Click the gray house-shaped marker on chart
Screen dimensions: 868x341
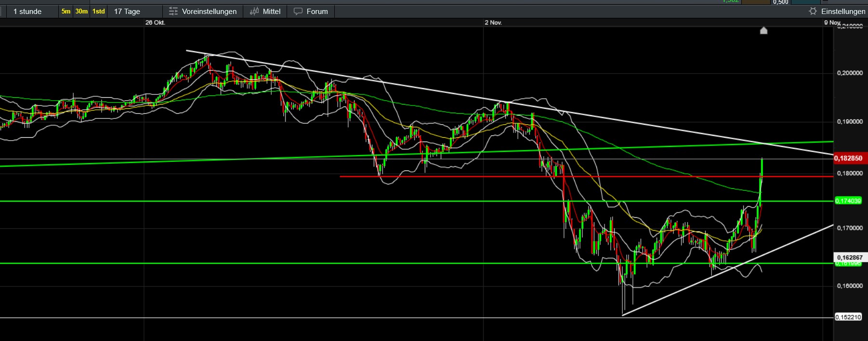coord(763,31)
